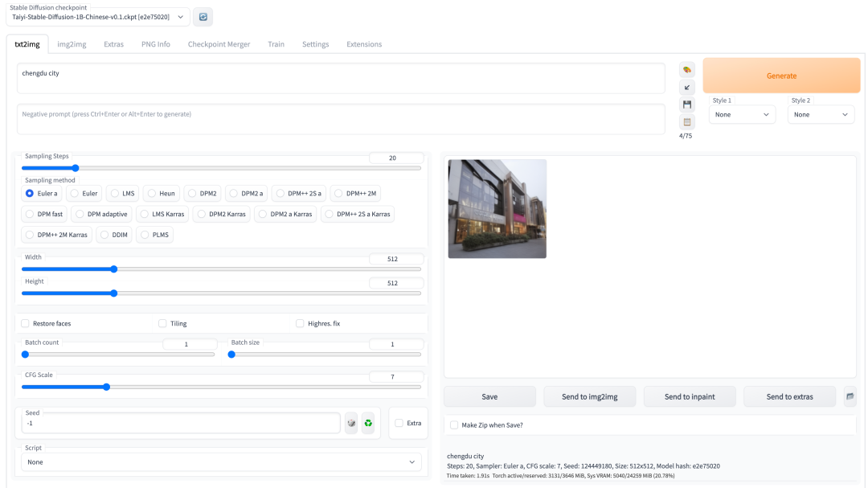Open the Script dropdown

(221, 462)
